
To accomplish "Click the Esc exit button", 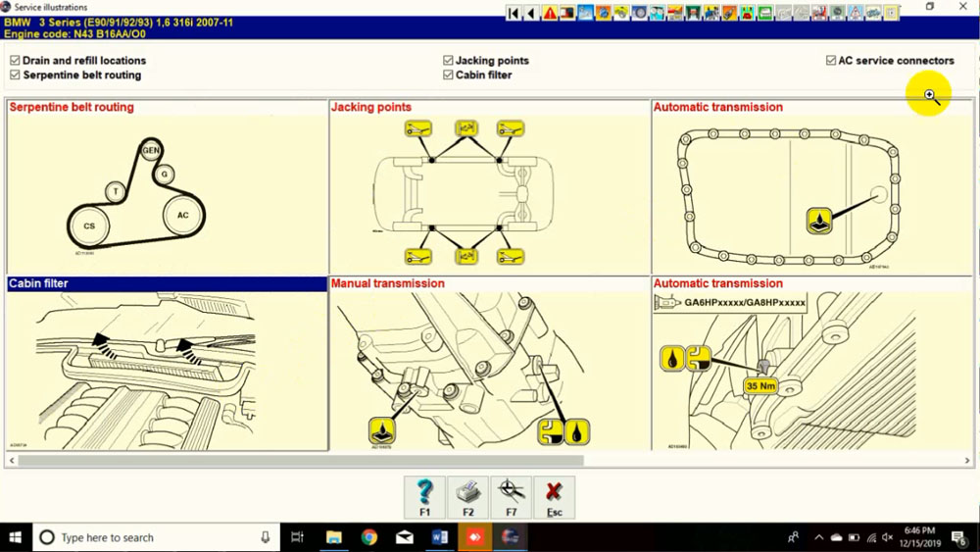I will (554, 498).
